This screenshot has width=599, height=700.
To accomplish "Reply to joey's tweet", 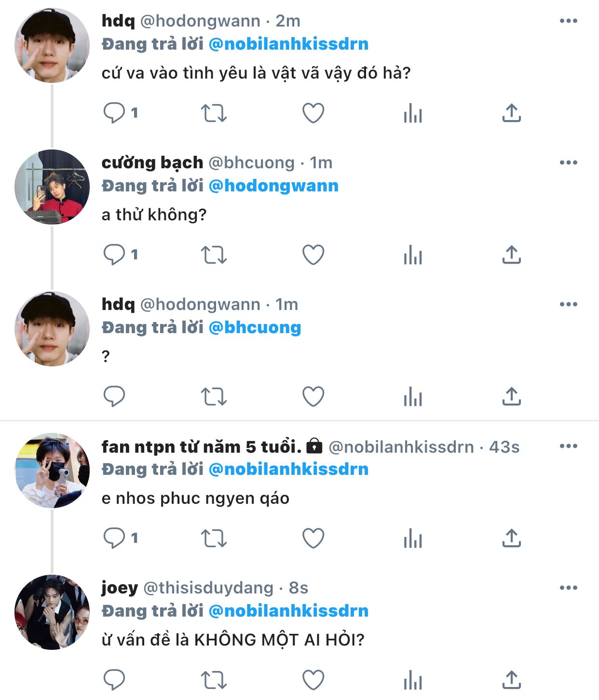I will click(x=115, y=680).
